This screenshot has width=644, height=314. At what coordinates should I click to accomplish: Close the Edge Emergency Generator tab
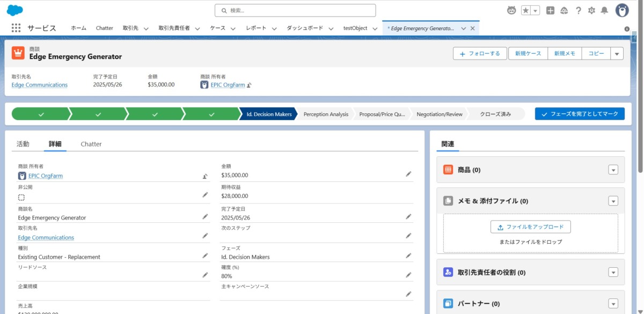point(472,28)
